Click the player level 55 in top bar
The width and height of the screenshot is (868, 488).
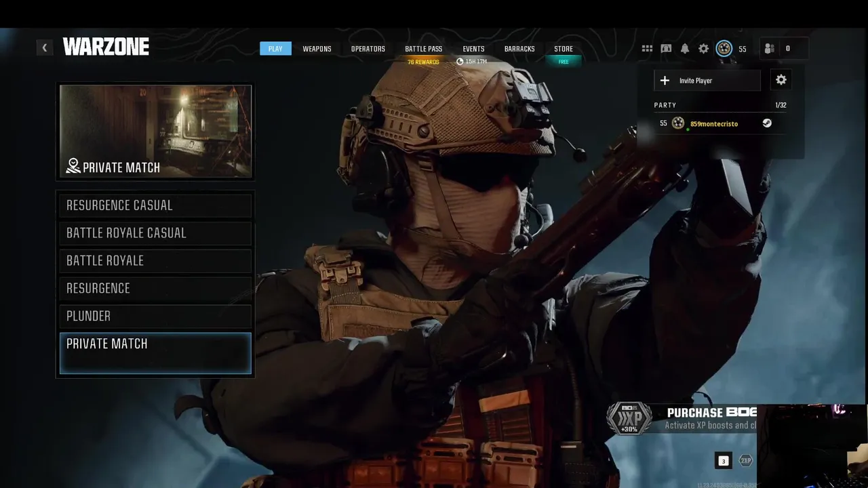(743, 49)
